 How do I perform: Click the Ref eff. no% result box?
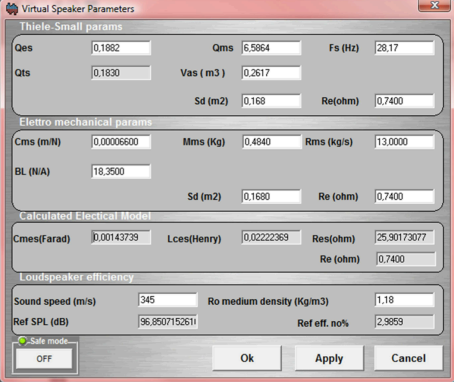tap(405, 322)
